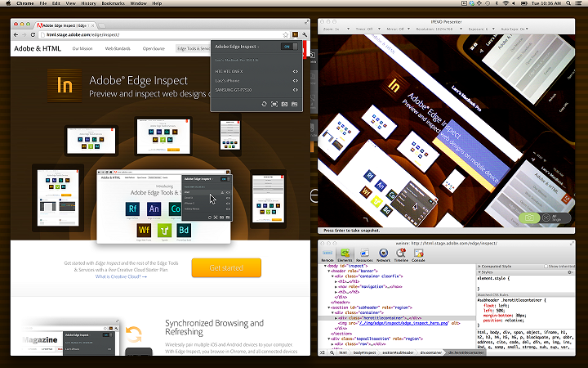Select body#inspect in the breadcrumb bar
The width and height of the screenshot is (588, 368).
[x=365, y=352]
